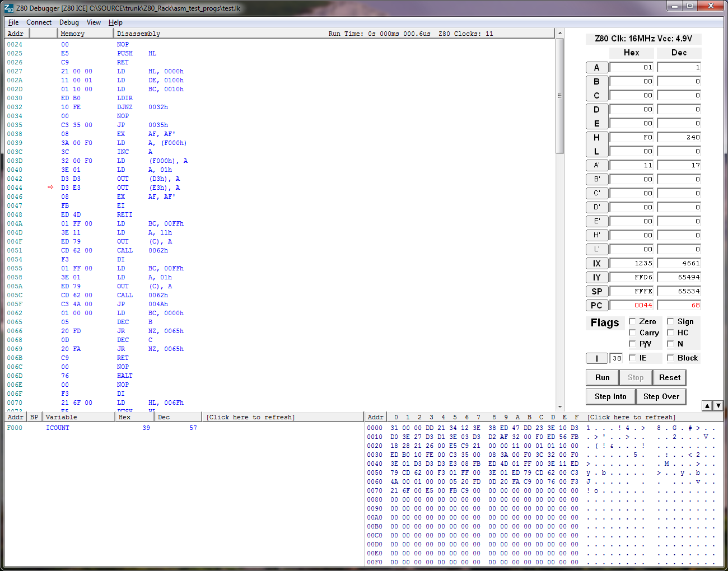Open the File menu

(13, 22)
